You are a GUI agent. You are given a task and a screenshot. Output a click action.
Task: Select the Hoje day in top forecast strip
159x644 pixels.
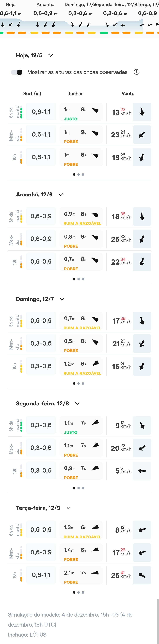point(10,4)
